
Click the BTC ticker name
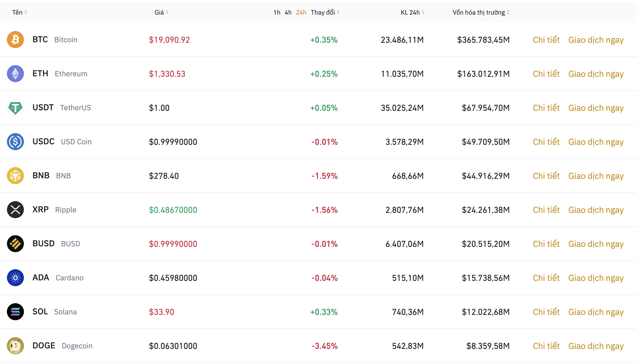[x=40, y=40]
